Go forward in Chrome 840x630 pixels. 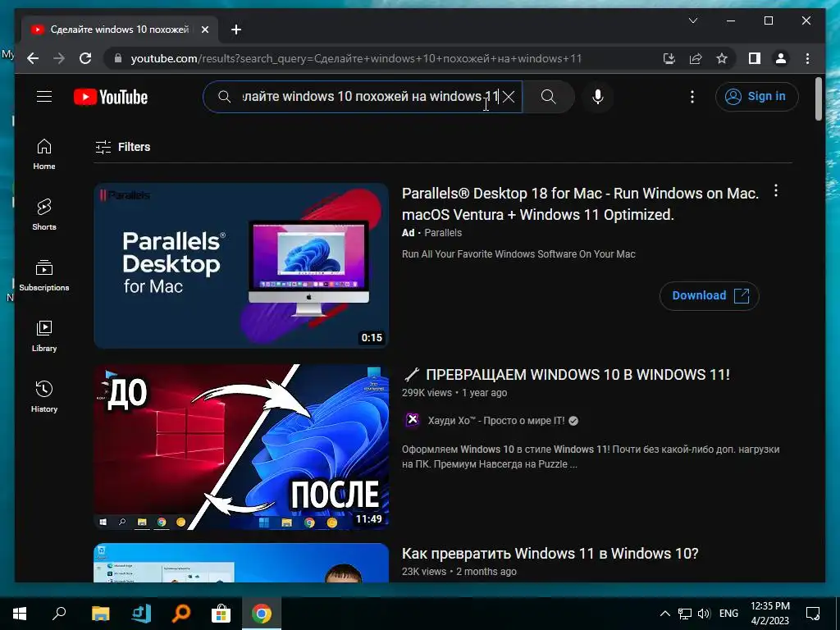tap(59, 58)
